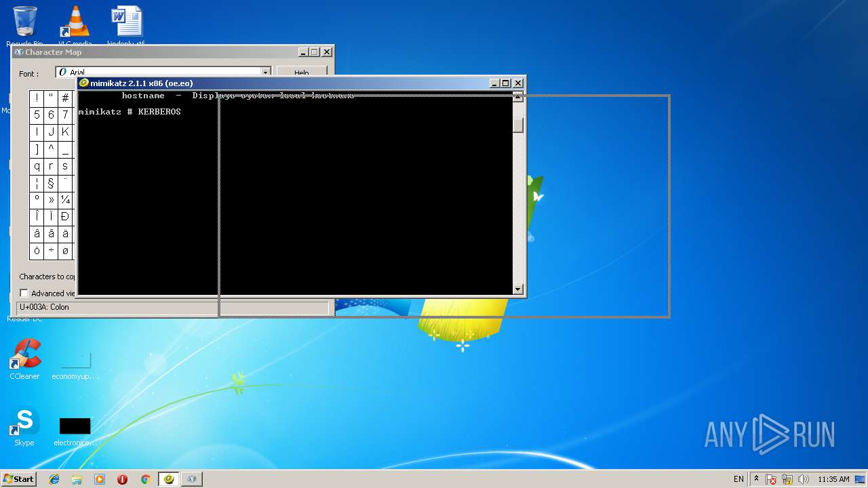Image resolution: width=868 pixels, height=488 pixels.
Task: Open the VLC media player shortcut
Action: (x=75, y=26)
